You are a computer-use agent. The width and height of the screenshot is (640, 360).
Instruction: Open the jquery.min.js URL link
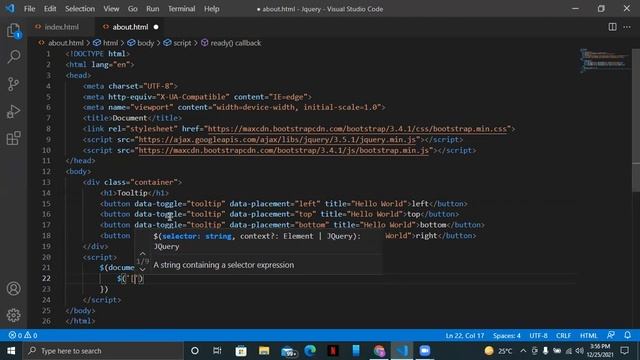[277, 140]
